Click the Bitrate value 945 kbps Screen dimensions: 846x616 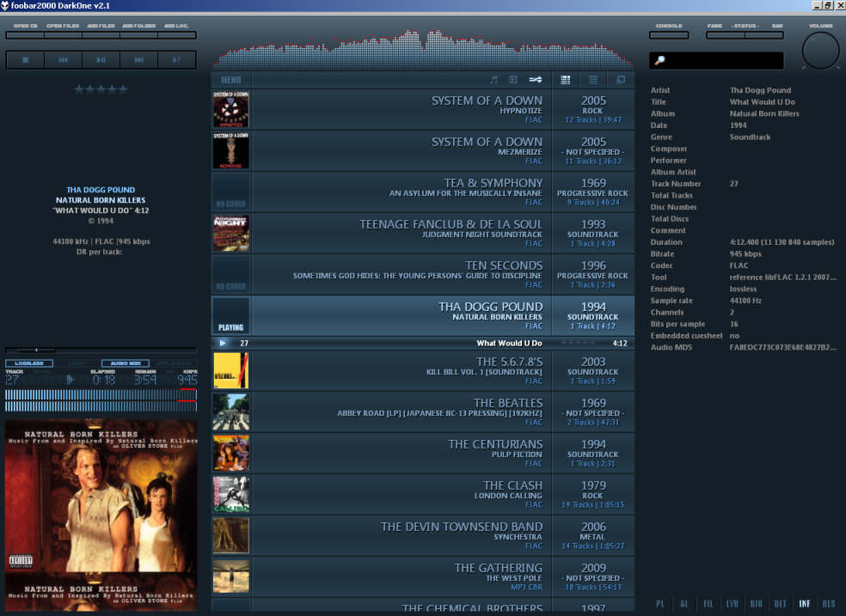pos(745,253)
